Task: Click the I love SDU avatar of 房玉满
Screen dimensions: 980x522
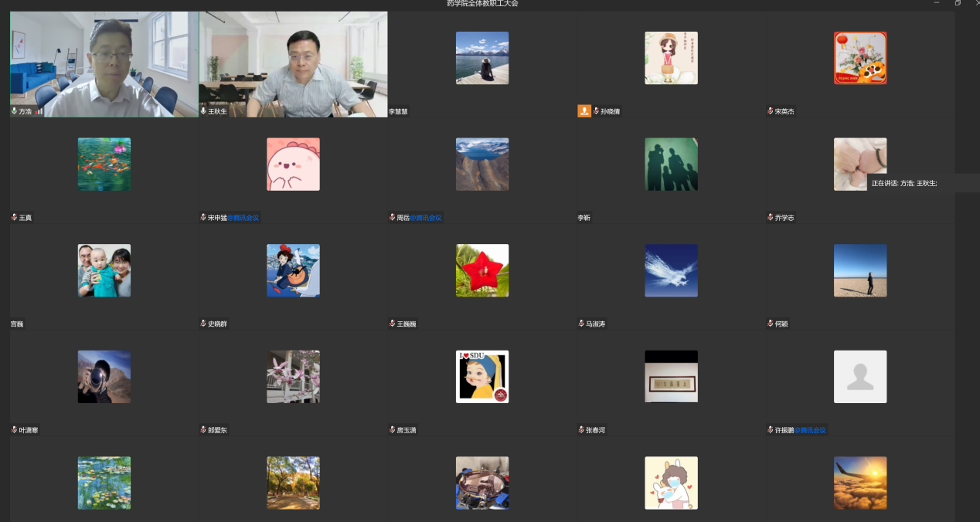Action: point(482,377)
